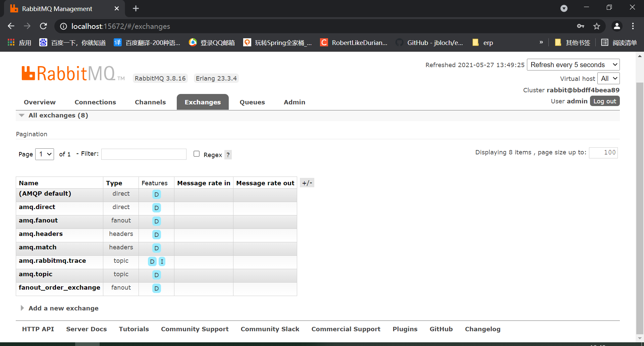Open the Tutorials footer link
The height and width of the screenshot is (346, 644).
coord(134,329)
